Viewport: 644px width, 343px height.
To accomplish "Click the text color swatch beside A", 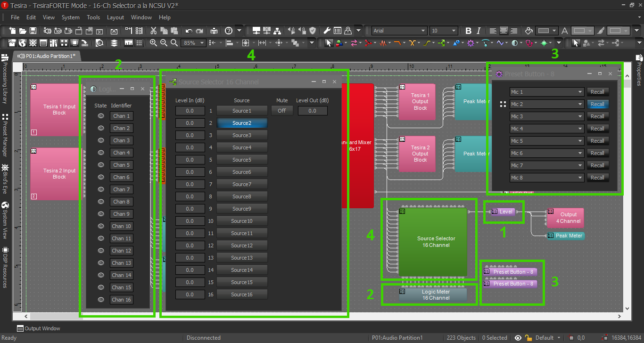I will pyautogui.click(x=582, y=31).
